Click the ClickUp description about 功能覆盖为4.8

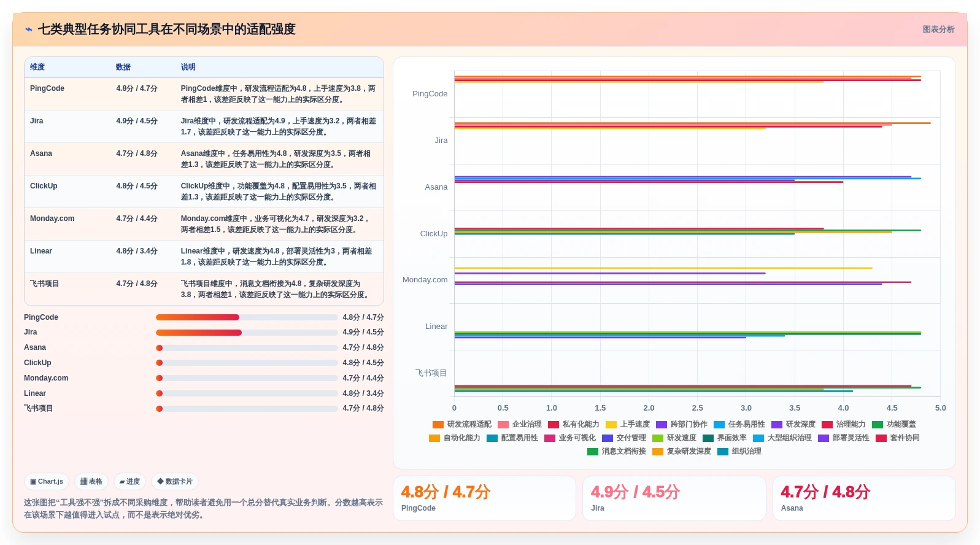279,191
